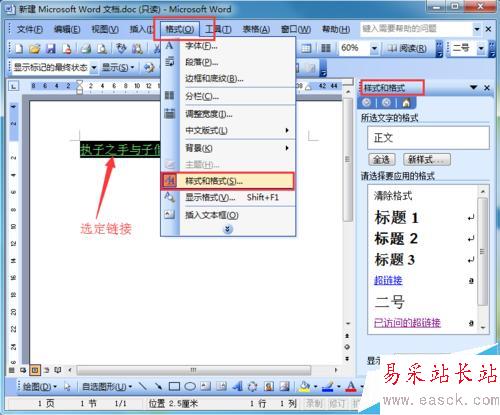Open the task pane title dropdown arrow
The height and width of the screenshot is (415, 500).
coord(473,88)
